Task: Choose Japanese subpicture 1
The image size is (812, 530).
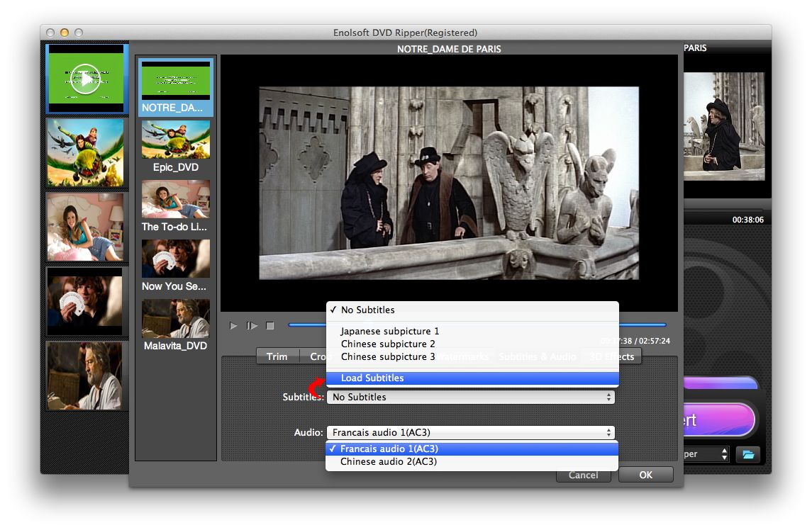Action: (472, 331)
